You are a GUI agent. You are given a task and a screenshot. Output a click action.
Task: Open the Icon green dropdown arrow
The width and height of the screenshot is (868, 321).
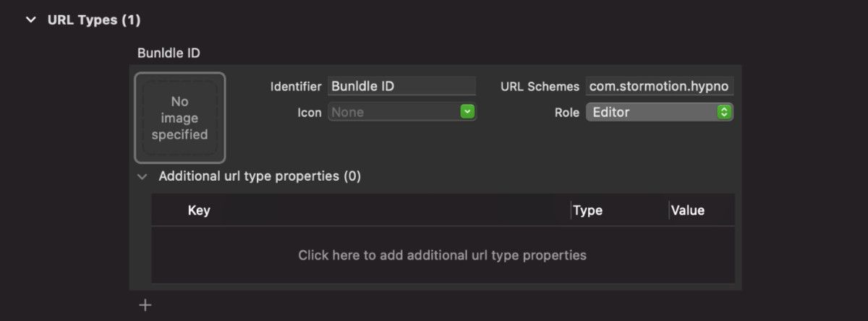click(467, 112)
